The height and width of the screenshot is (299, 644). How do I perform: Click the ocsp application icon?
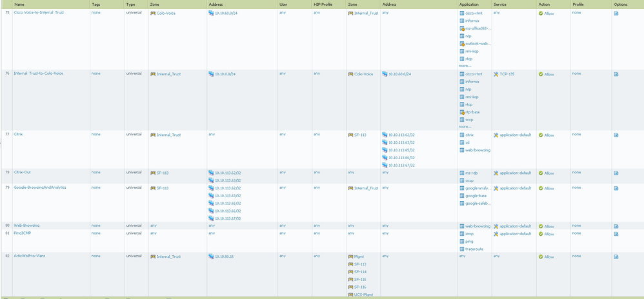[462, 180]
